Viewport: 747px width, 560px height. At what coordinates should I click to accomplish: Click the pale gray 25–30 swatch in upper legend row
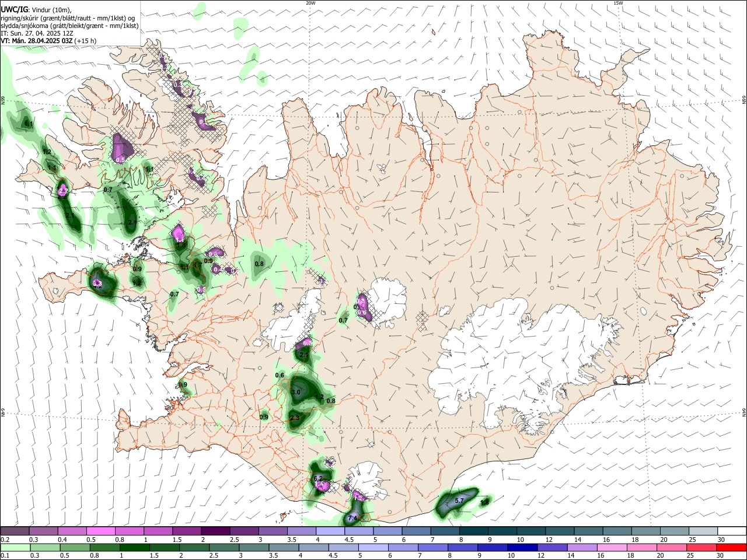pyautogui.click(x=702, y=531)
